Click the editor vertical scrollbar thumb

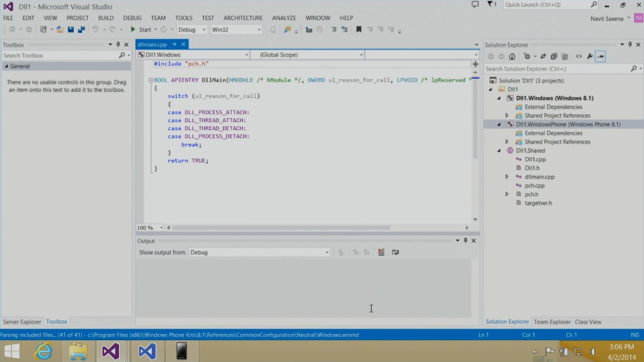coord(475,118)
